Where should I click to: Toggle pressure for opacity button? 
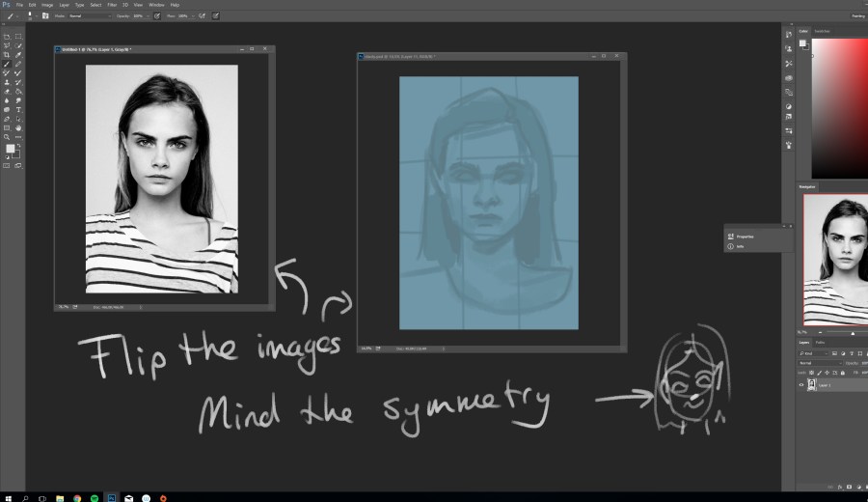coord(156,15)
